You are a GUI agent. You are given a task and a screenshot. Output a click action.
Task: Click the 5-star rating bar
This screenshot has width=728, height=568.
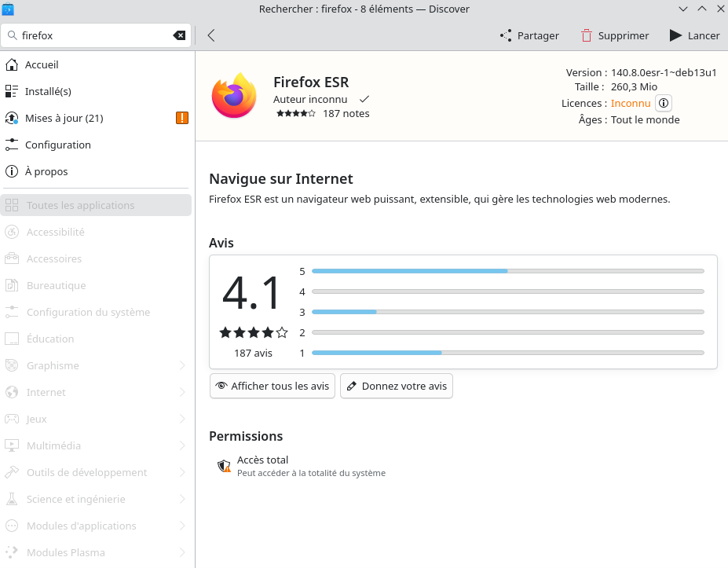point(507,271)
